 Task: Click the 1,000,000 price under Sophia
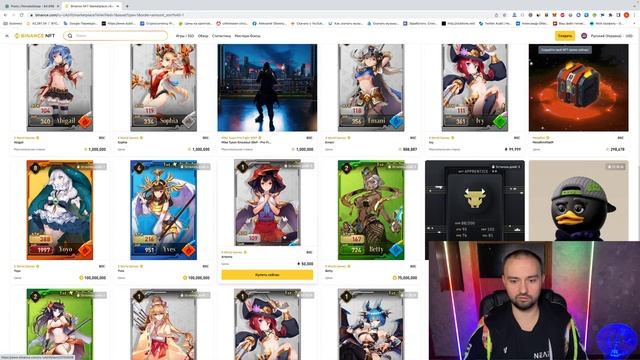(x=199, y=149)
